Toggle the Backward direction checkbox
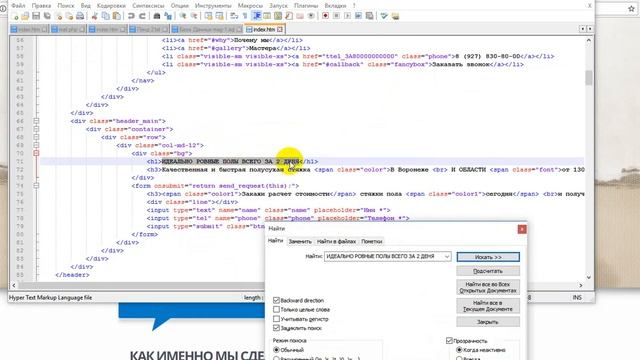This screenshot has width=640, height=360. [276, 300]
